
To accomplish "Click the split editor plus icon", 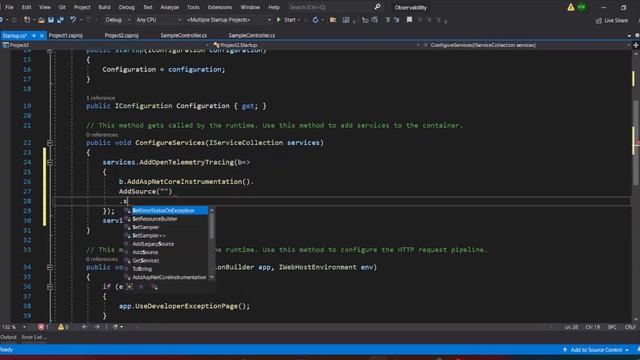I will [x=636, y=45].
